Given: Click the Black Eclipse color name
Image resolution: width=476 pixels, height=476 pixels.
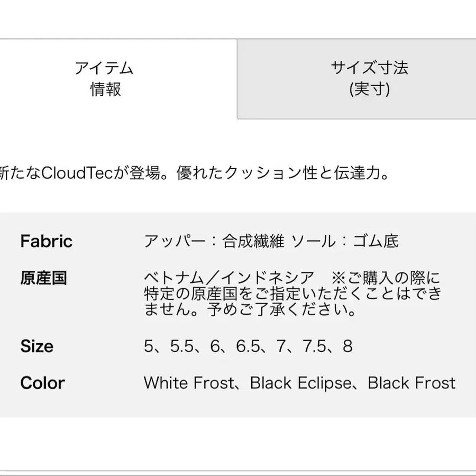Looking at the screenshot, I should pyautogui.click(x=301, y=383).
